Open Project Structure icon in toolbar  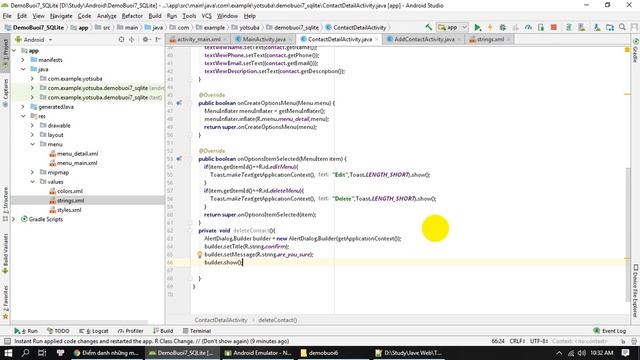[x=610, y=27]
